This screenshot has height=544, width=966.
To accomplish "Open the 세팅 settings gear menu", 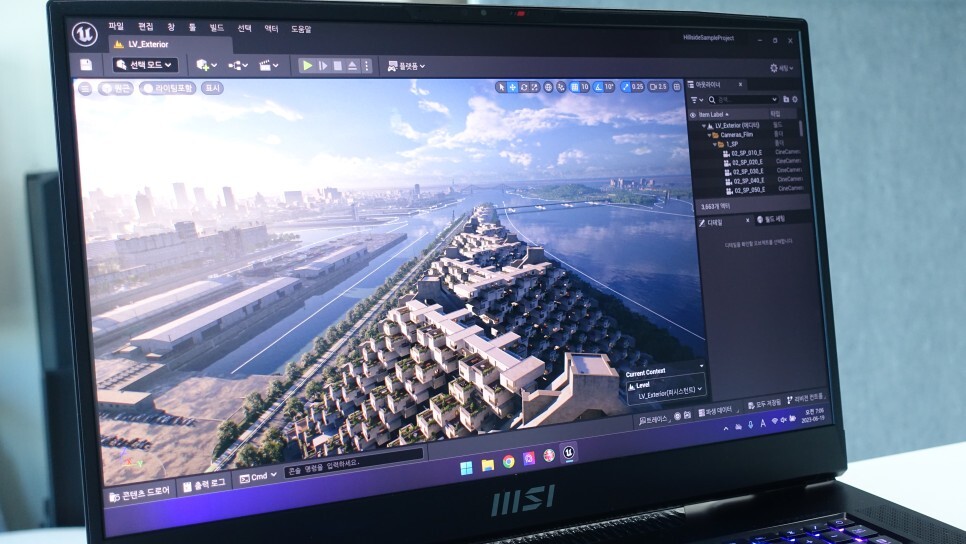I will (x=781, y=68).
